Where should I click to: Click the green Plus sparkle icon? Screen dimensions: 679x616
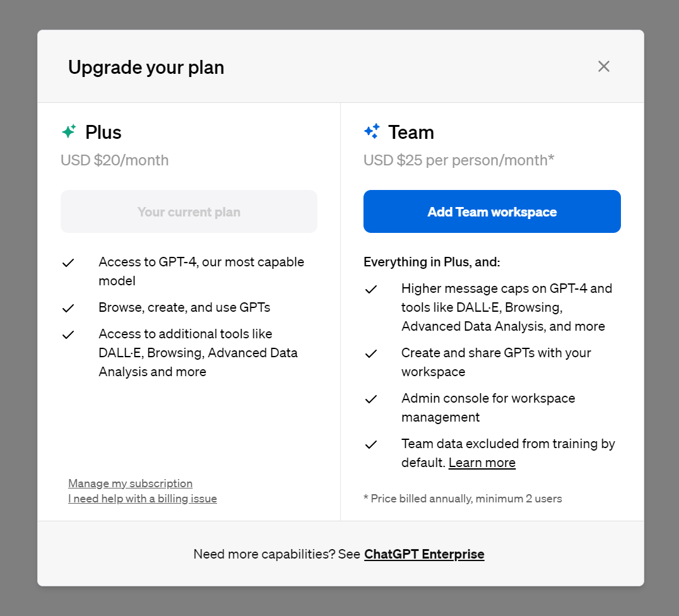(69, 131)
